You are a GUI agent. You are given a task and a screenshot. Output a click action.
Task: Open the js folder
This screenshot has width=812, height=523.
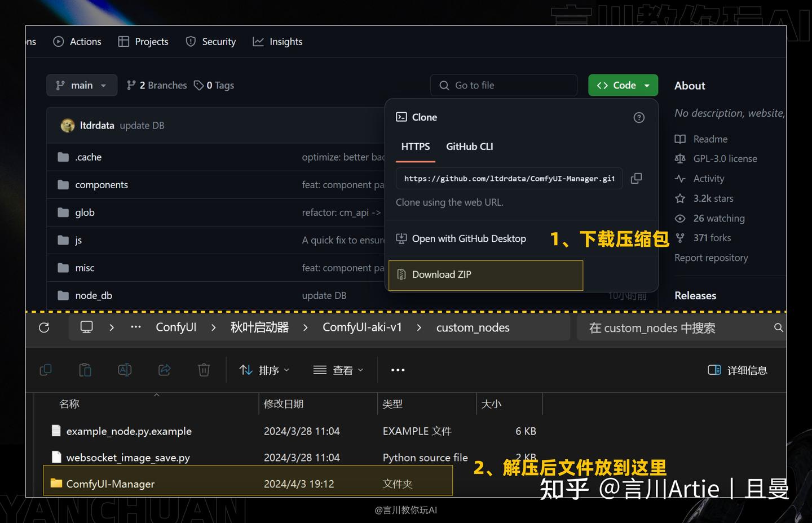[78, 240]
